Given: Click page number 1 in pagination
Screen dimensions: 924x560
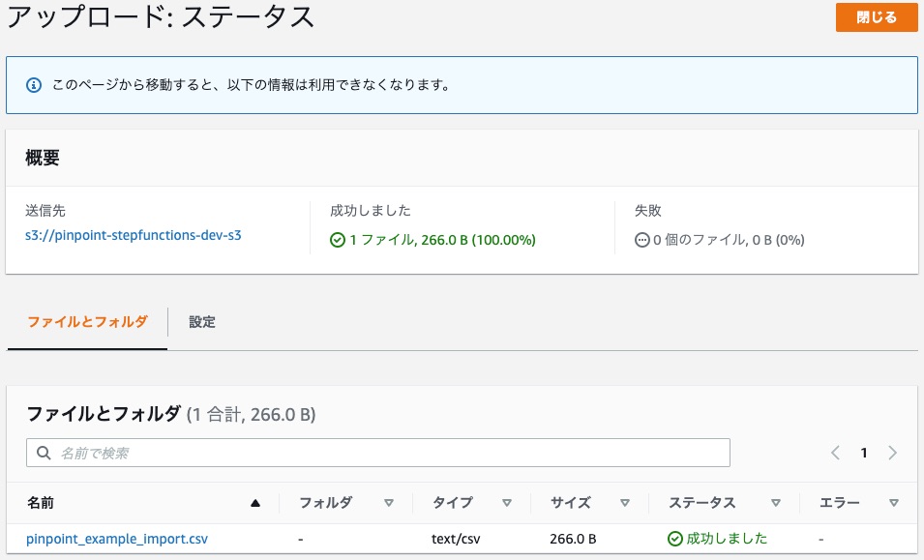Looking at the screenshot, I should pos(864,453).
